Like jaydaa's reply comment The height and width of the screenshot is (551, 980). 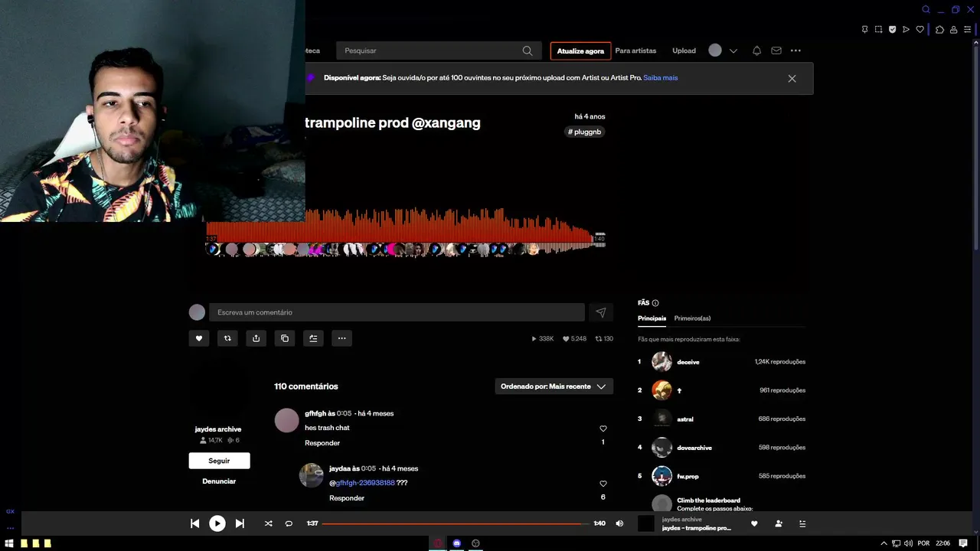[x=603, y=484]
